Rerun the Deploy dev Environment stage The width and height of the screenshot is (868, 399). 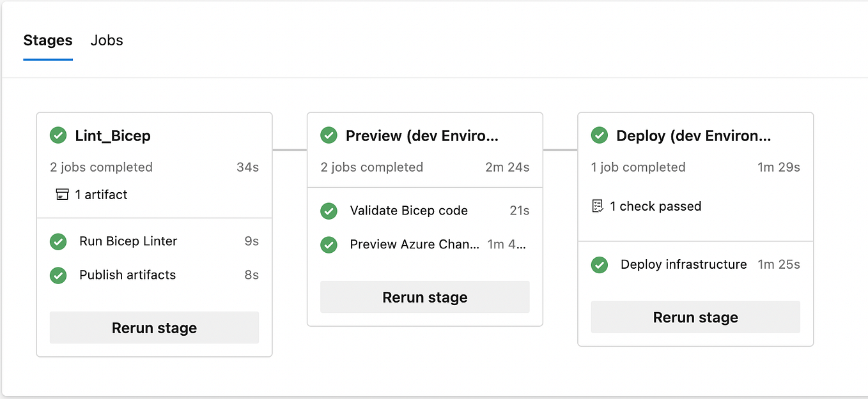[x=695, y=317]
